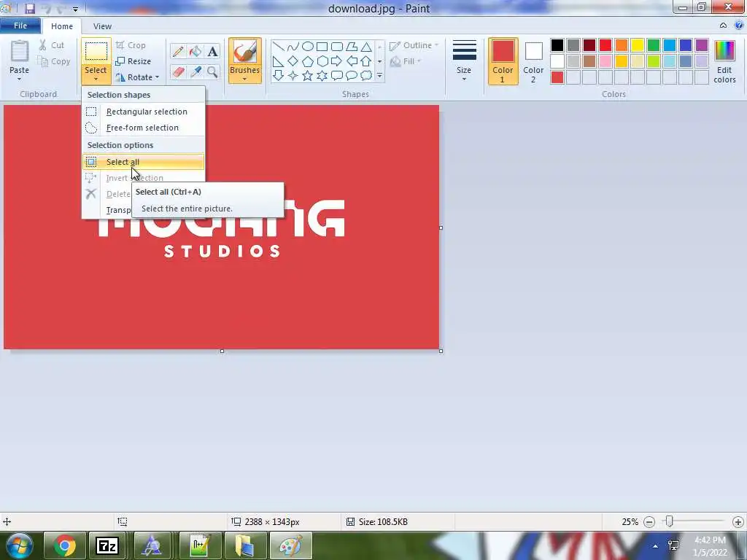
Task: Click the Paint icon in the taskbar
Action: tap(290, 545)
